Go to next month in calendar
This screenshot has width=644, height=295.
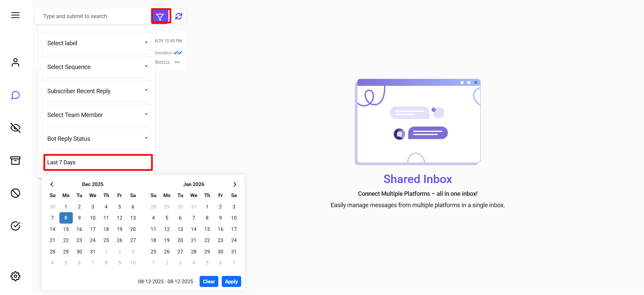[235, 184]
